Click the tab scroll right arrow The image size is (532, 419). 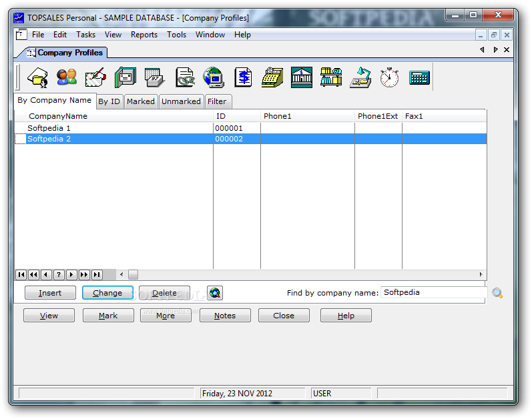pos(495,50)
